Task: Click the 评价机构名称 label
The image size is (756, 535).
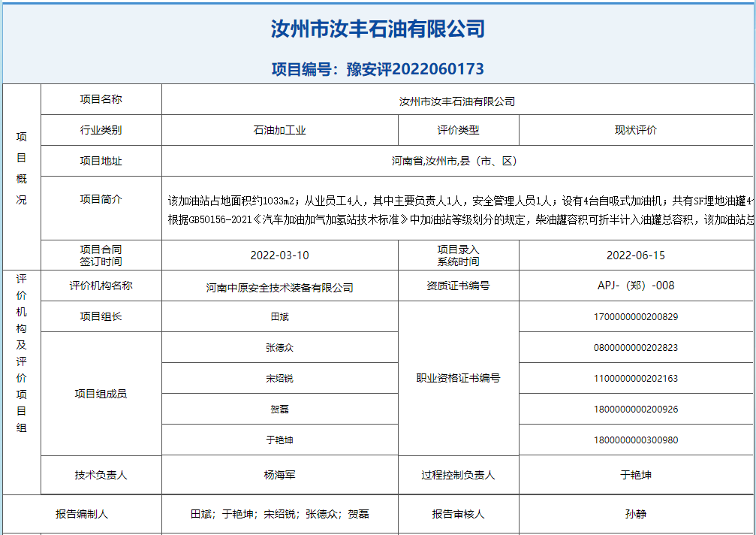Action: point(101,286)
